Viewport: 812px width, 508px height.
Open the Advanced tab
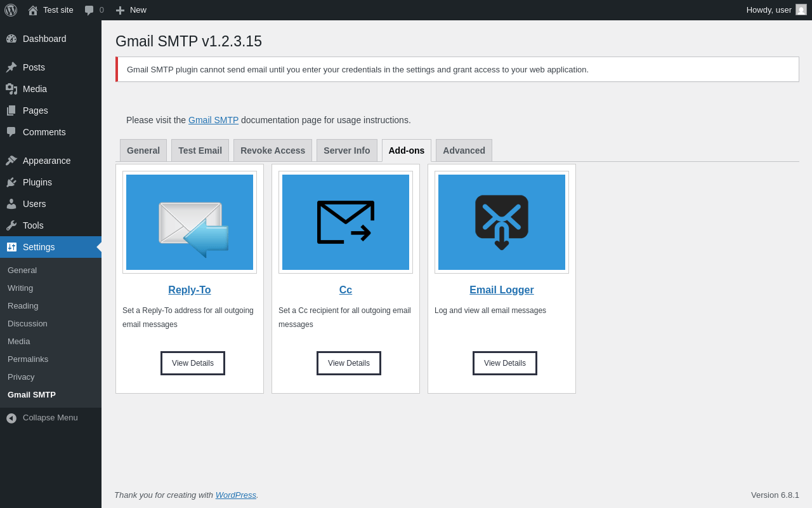(x=464, y=150)
